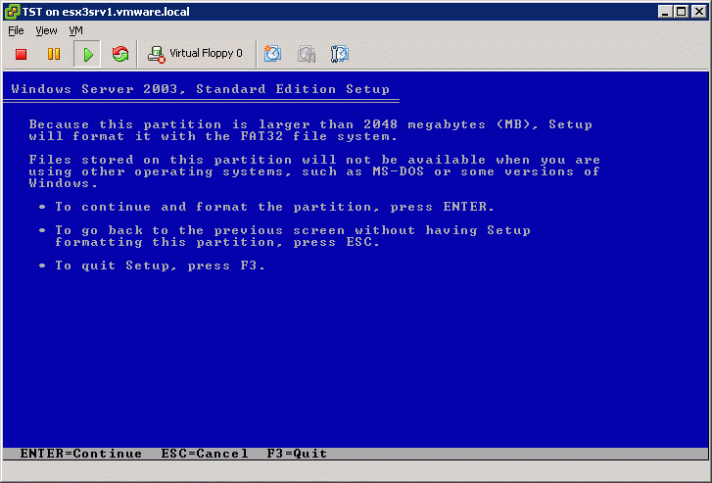
Task: Click the VMware icon in title bar
Action: click(11, 11)
